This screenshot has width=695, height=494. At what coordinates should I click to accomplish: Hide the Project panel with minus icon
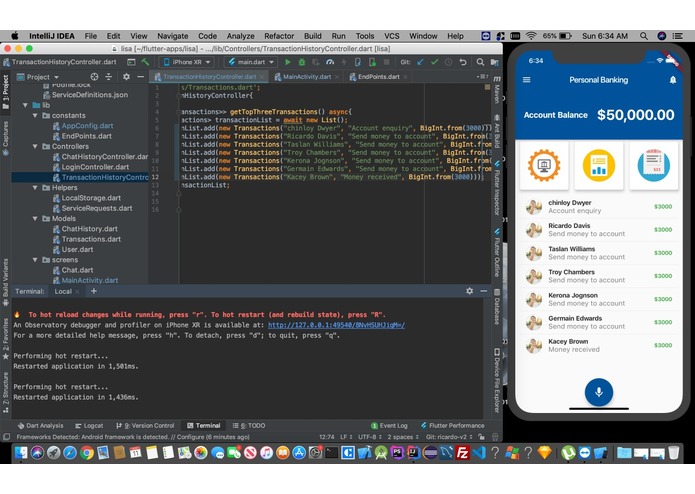141,77
